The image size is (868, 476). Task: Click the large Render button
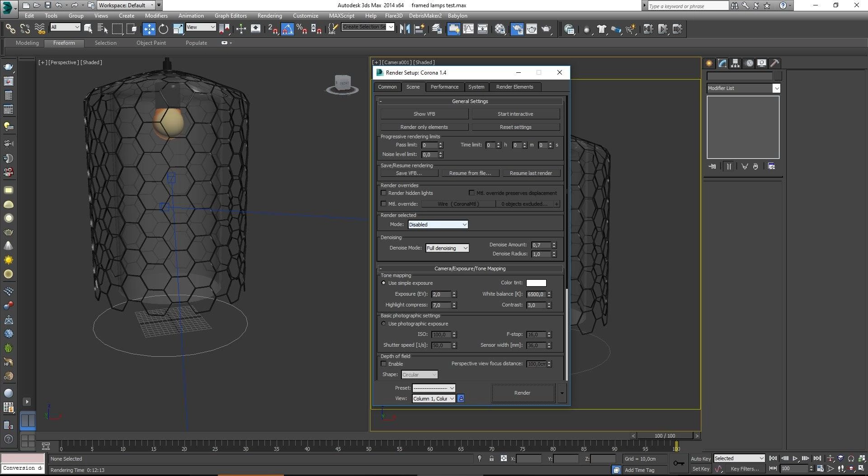click(523, 393)
